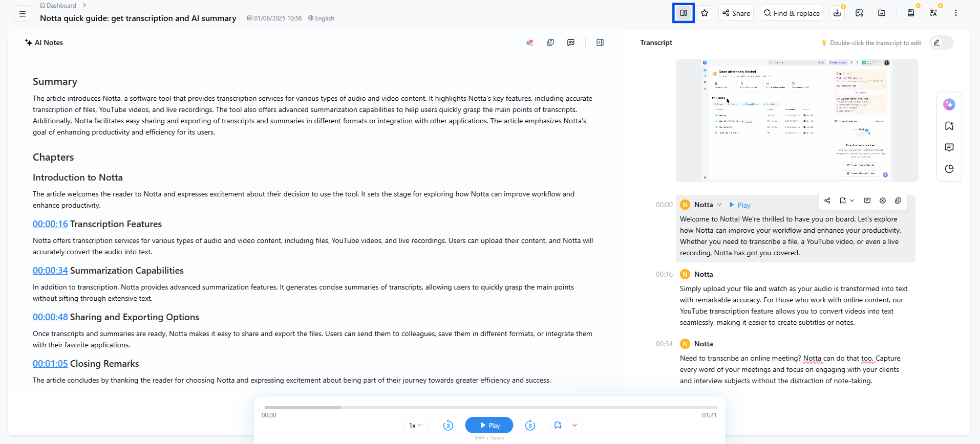Jump to 00:00:34 Summarization Capabilities timestamp

tap(50, 271)
